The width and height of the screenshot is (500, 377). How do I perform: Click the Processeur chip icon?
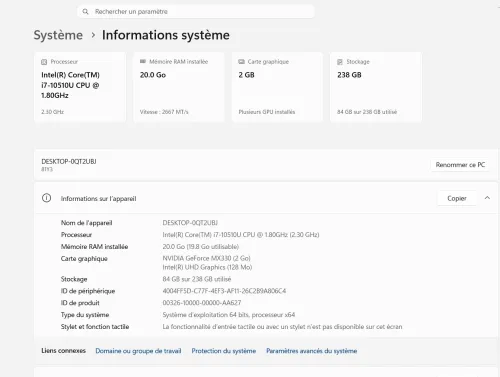coord(44,62)
